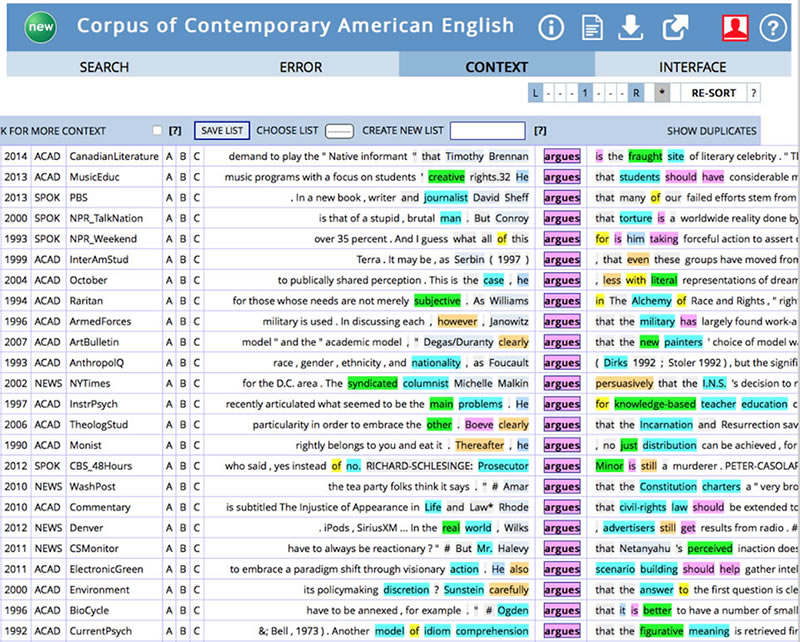Click the green 'new' badge icon
The image size is (800, 642).
pos(40,27)
